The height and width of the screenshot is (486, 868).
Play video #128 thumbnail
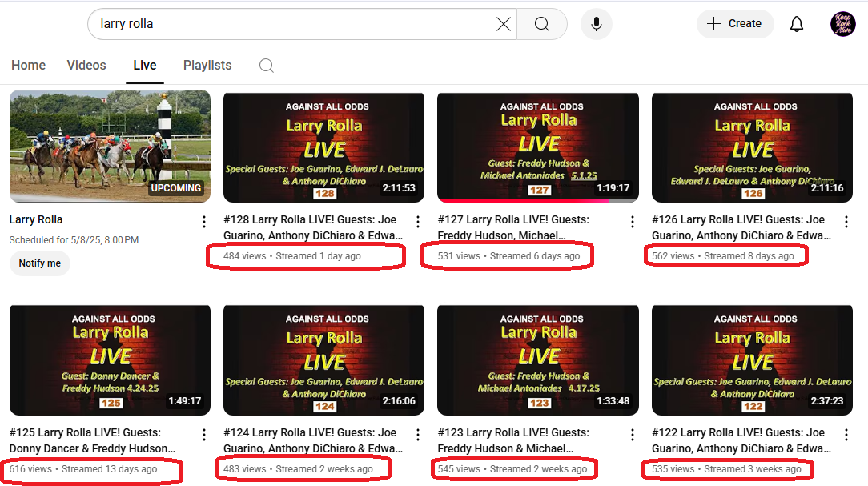tap(323, 147)
